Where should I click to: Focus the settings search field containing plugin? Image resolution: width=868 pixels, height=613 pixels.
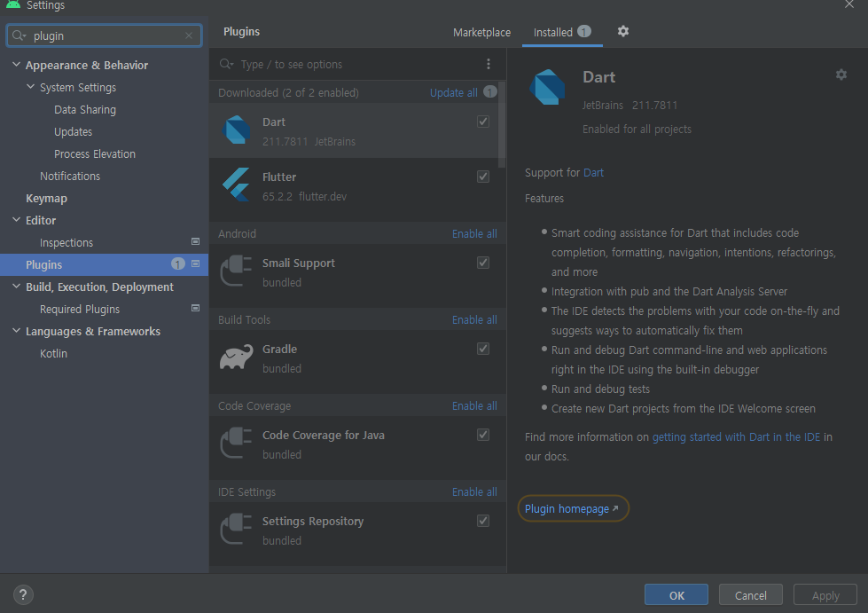(104, 35)
